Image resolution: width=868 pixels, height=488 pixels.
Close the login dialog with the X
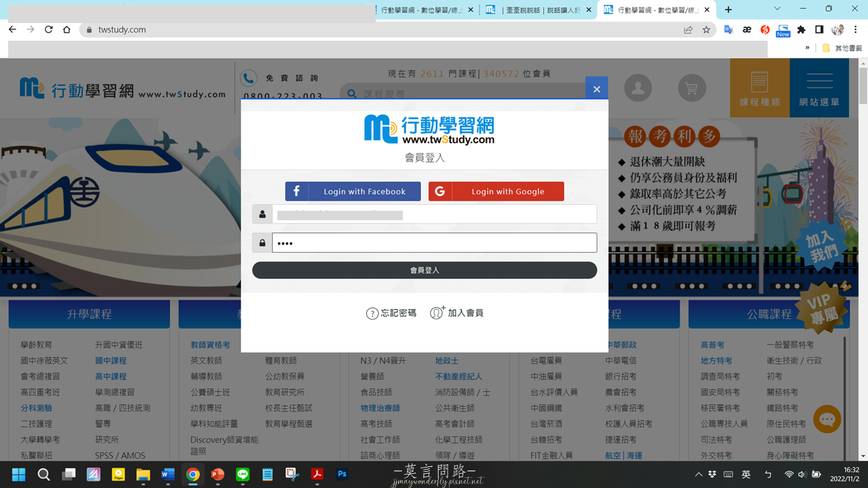click(596, 89)
